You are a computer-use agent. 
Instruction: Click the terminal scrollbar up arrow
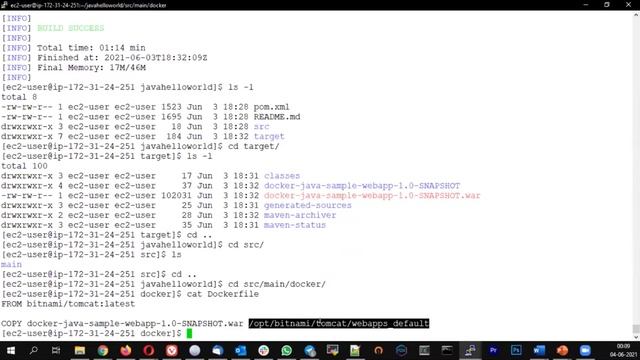[x=636, y=15]
